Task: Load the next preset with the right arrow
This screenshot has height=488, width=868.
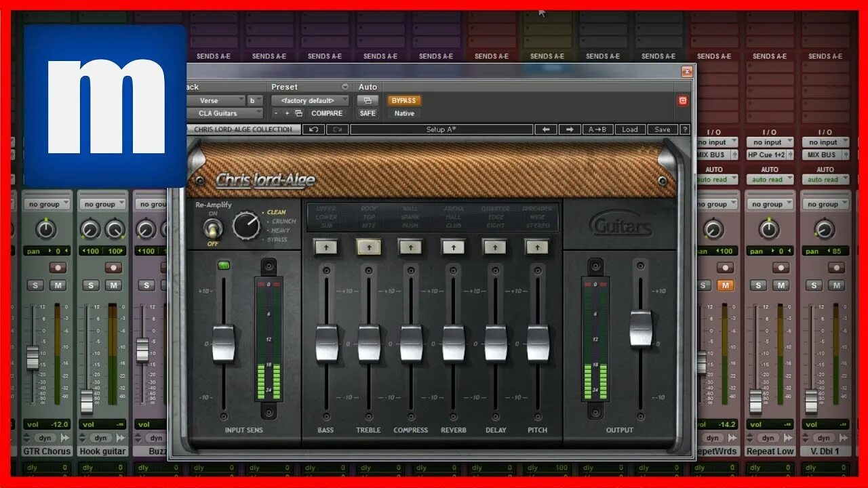Action: point(570,129)
